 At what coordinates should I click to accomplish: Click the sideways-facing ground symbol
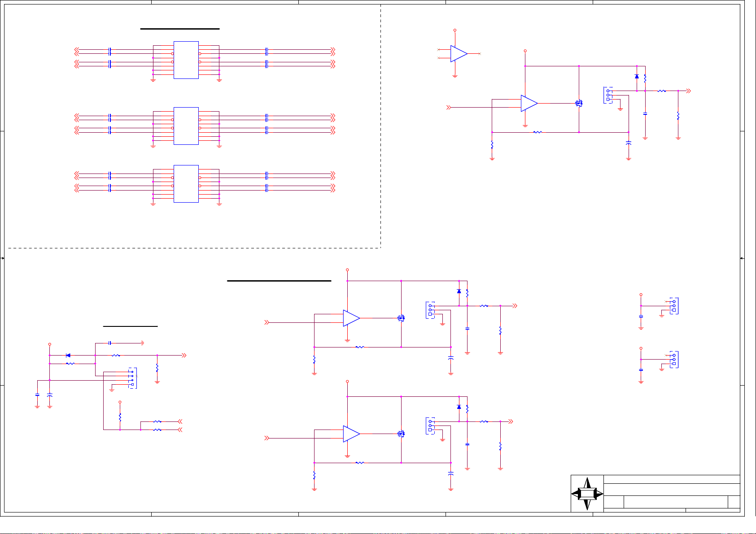[142, 343]
